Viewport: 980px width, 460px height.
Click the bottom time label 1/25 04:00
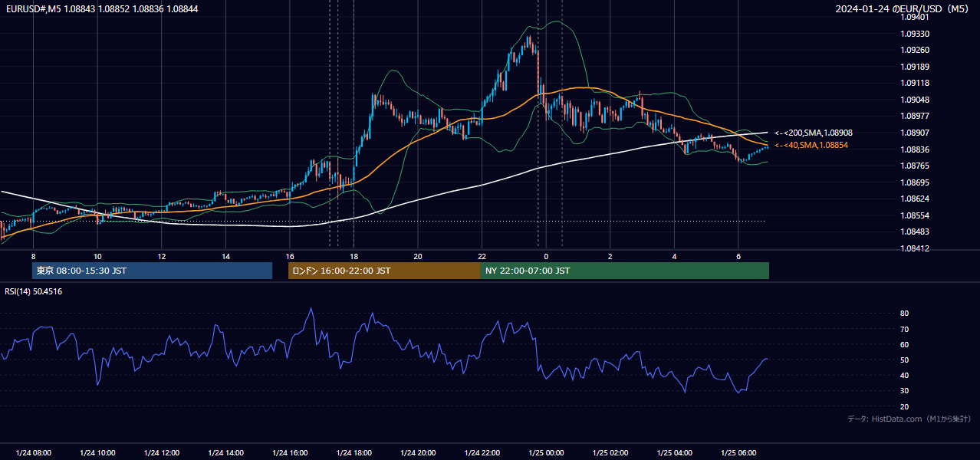point(674,453)
